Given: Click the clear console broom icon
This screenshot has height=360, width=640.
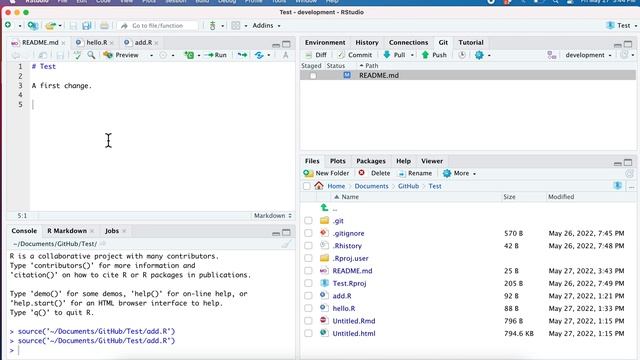Looking at the screenshot, I should 287,244.
